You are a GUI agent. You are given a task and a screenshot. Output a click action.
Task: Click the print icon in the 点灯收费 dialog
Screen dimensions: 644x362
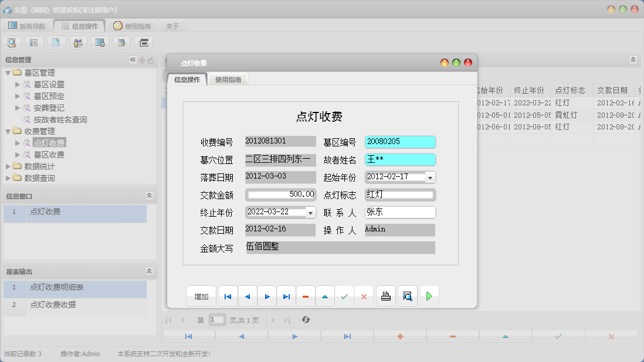[x=386, y=296]
